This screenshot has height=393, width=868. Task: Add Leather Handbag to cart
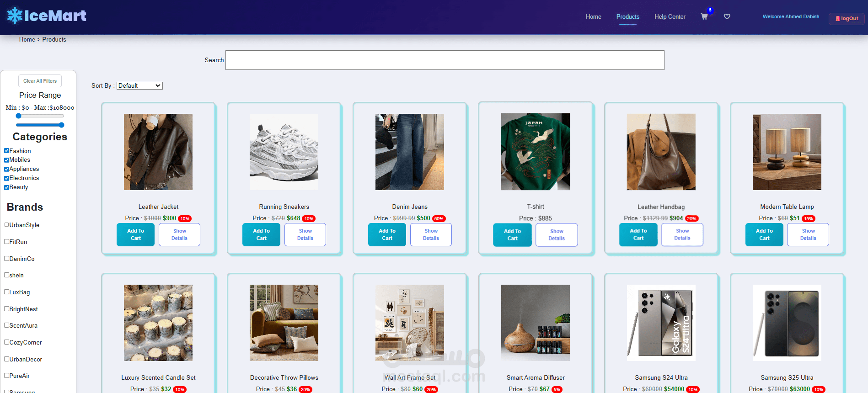[x=638, y=234]
